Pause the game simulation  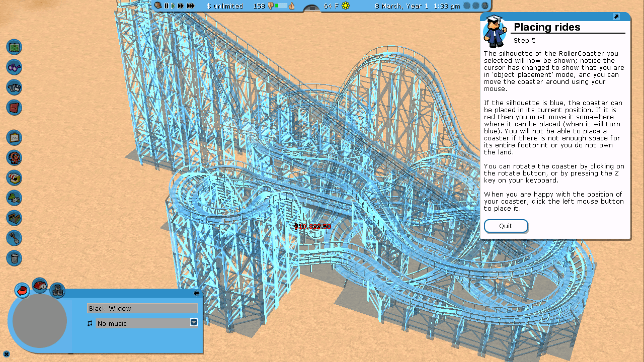(166, 6)
